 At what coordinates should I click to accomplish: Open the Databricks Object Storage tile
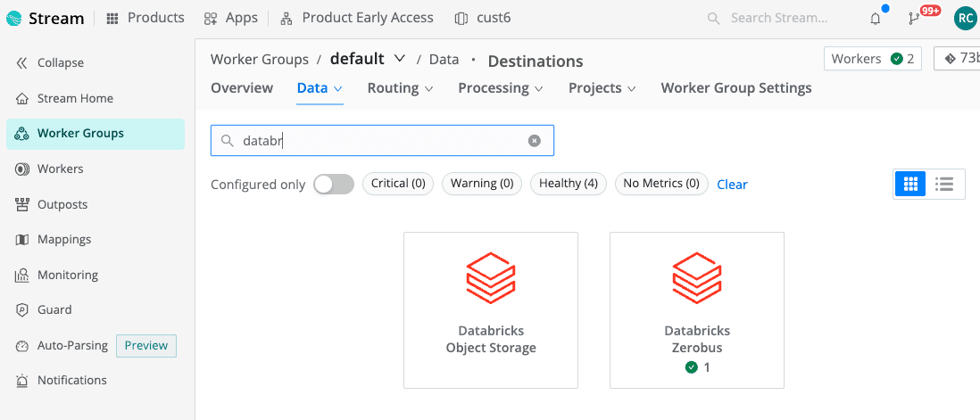491,310
